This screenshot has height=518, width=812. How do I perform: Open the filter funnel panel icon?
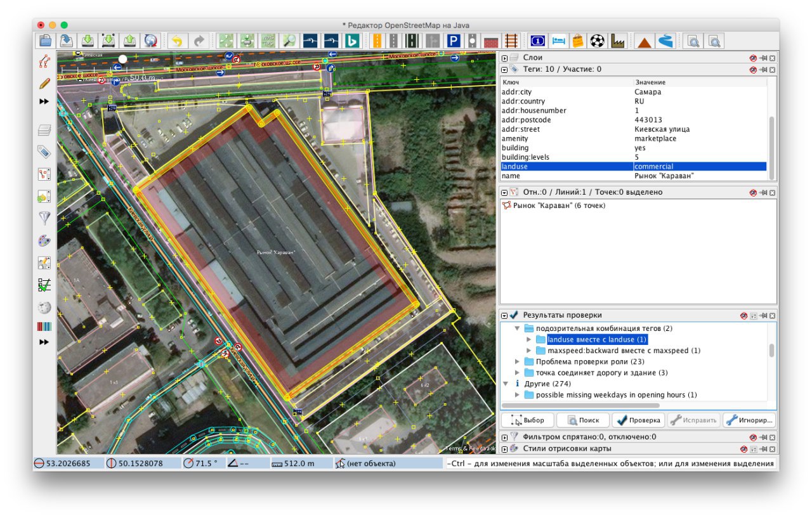(x=44, y=219)
